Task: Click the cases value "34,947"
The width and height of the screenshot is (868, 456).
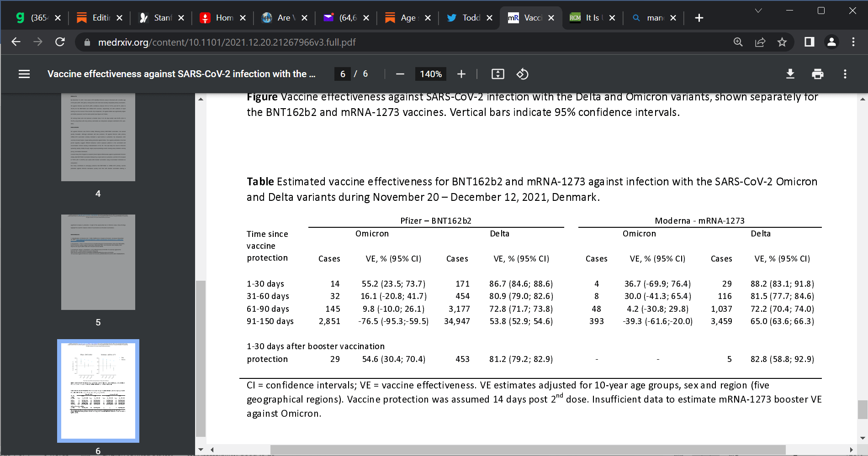Action: pyautogui.click(x=457, y=321)
